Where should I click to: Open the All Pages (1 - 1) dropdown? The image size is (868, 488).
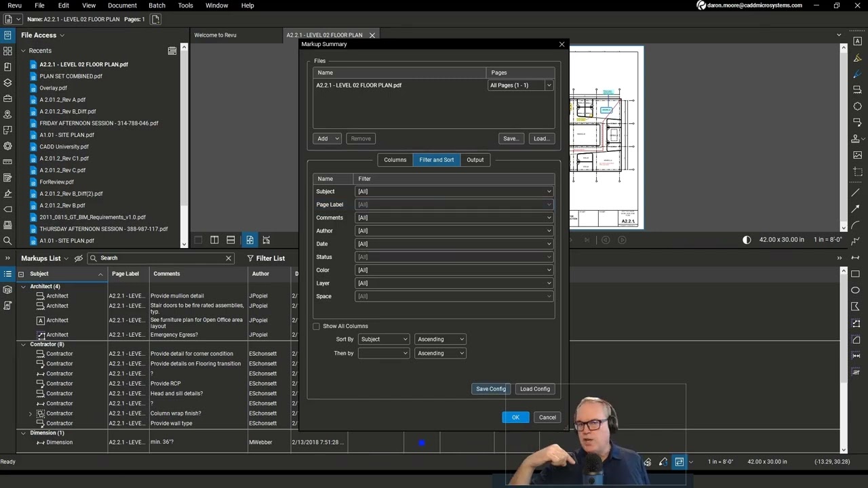pos(520,85)
